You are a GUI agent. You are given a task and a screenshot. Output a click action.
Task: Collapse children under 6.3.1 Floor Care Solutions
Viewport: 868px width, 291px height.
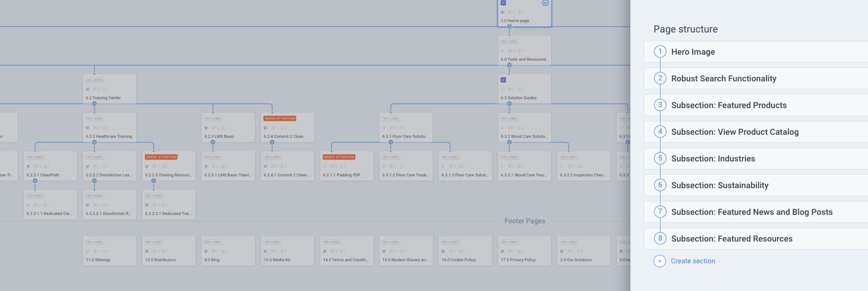(391, 142)
